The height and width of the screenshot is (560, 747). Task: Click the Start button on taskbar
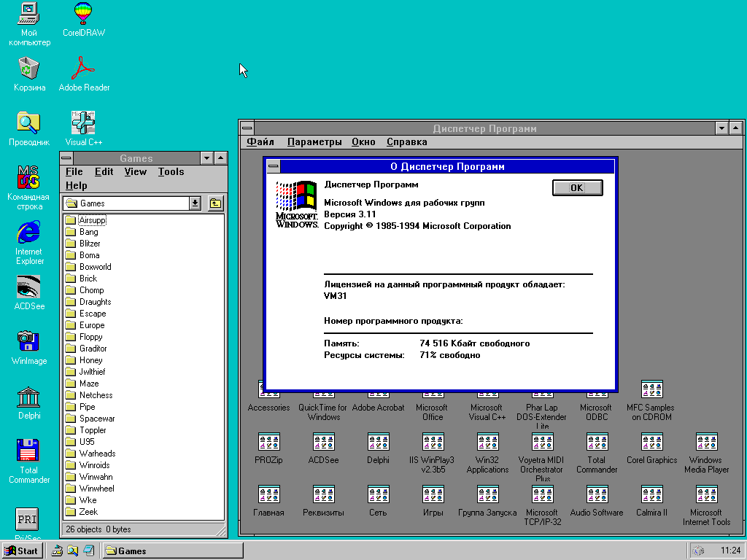pos(21,551)
